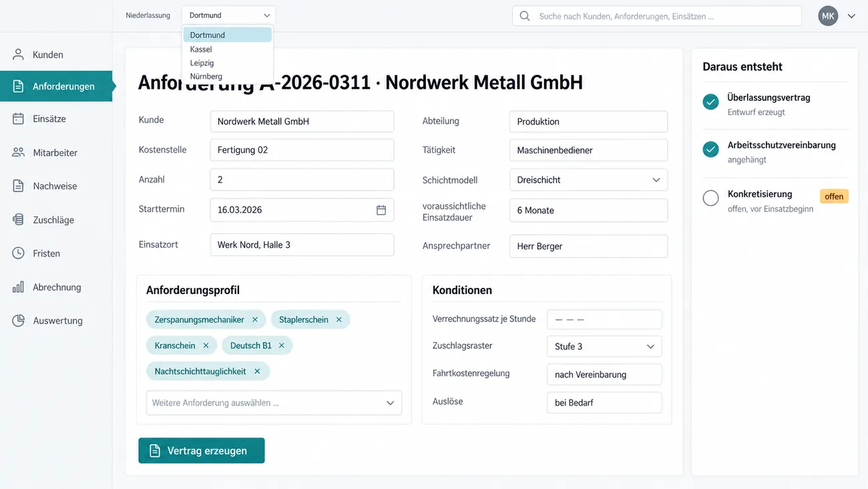Viewport: 868px width, 489px height.
Task: Click the Auswertung pie chart icon
Action: click(x=19, y=321)
